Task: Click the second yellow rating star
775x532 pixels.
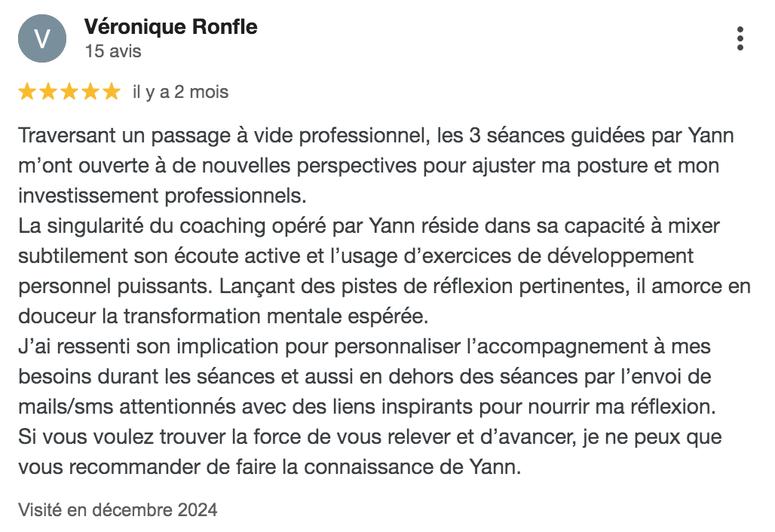Action: [x=48, y=92]
